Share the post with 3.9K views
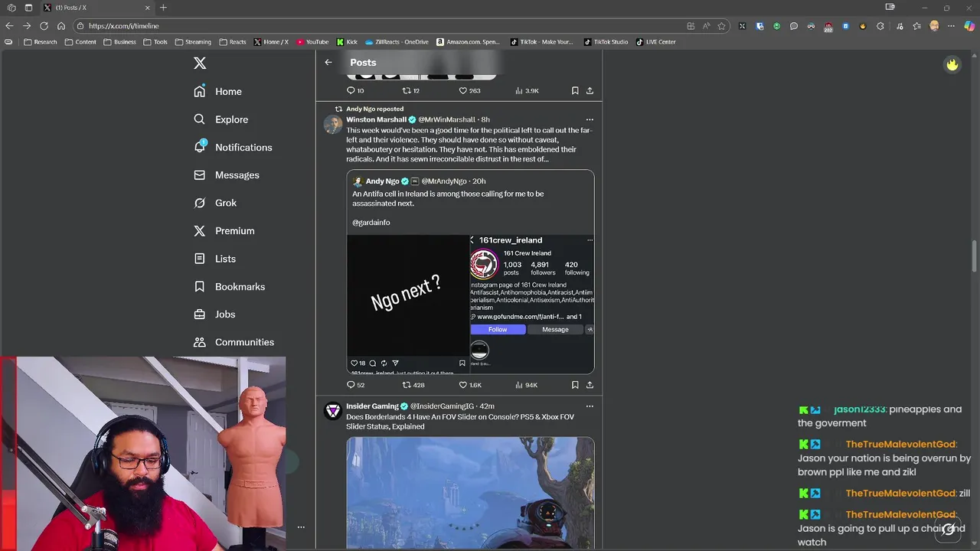The height and width of the screenshot is (551, 980). 590,90
